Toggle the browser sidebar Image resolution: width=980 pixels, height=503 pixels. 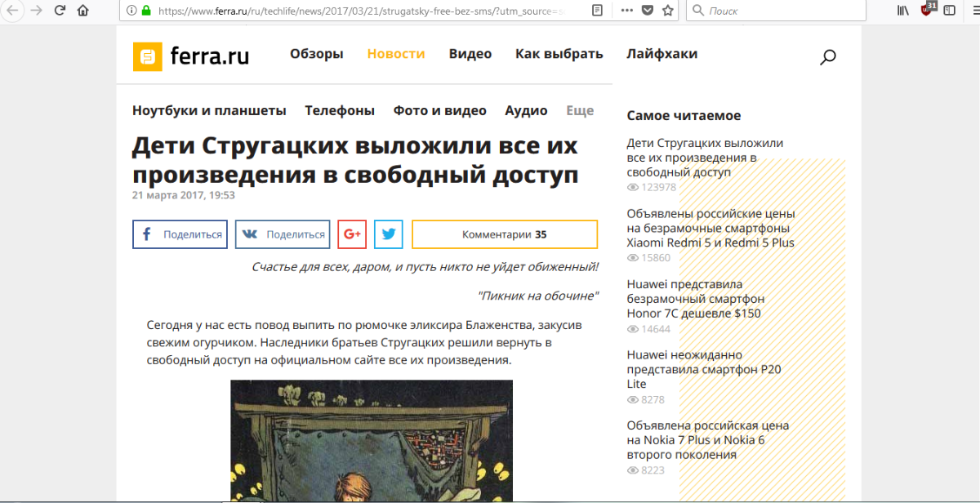click(x=949, y=11)
